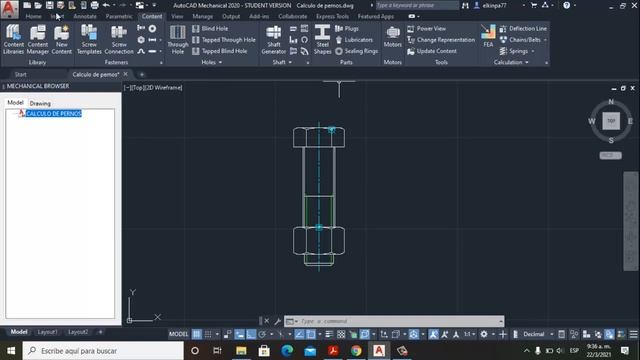Open the status bar Customization menu icon
This screenshot has height=360, width=640.
633,334
